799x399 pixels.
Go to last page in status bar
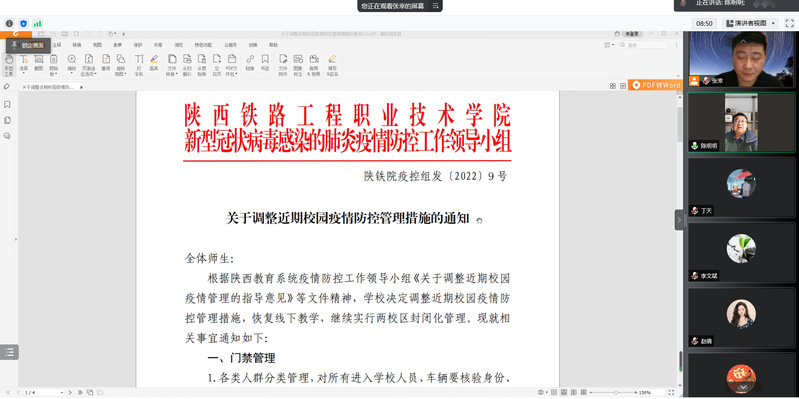pyautogui.click(x=80, y=392)
